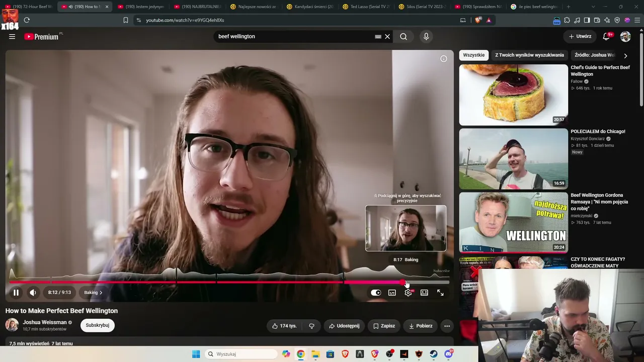Open Chef's Guide to Perfect Beef Wellington thumbnail
This screenshot has width=644, height=362.
click(x=513, y=95)
